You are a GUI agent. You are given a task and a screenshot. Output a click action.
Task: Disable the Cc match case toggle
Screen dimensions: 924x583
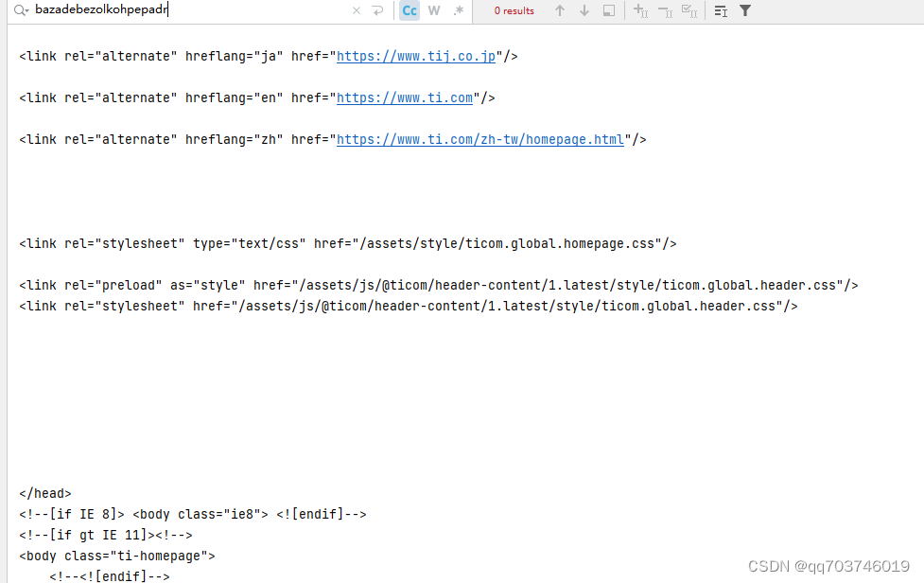click(409, 10)
